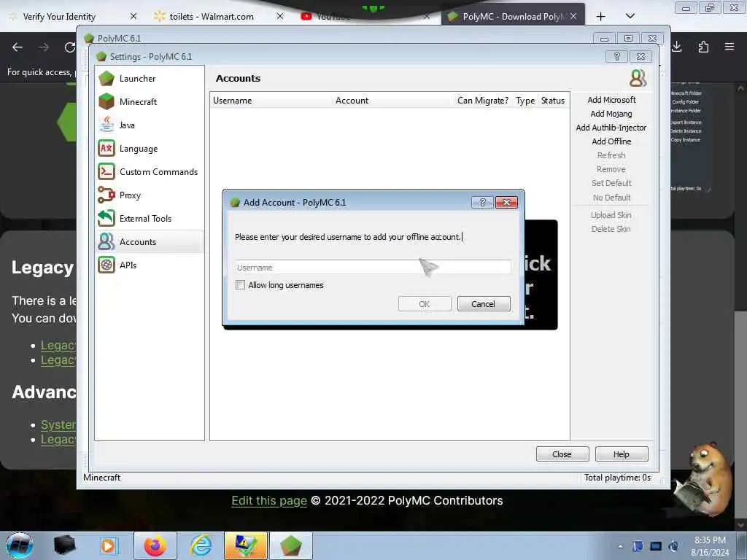Click Add Microsoft account action
Image resolution: width=747 pixels, height=560 pixels.
[611, 100]
